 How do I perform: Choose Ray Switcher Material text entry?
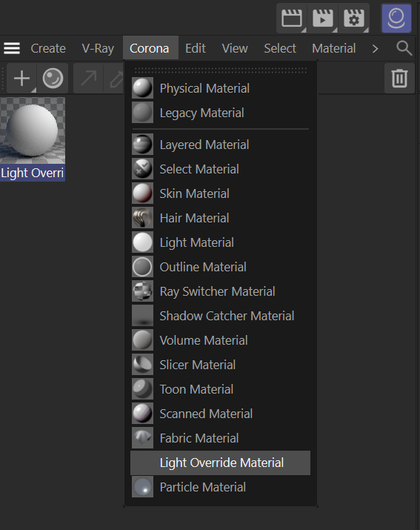[217, 291]
